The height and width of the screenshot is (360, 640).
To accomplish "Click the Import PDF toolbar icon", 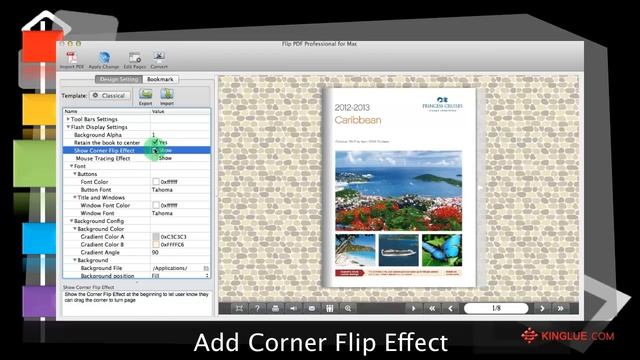I will [71, 60].
